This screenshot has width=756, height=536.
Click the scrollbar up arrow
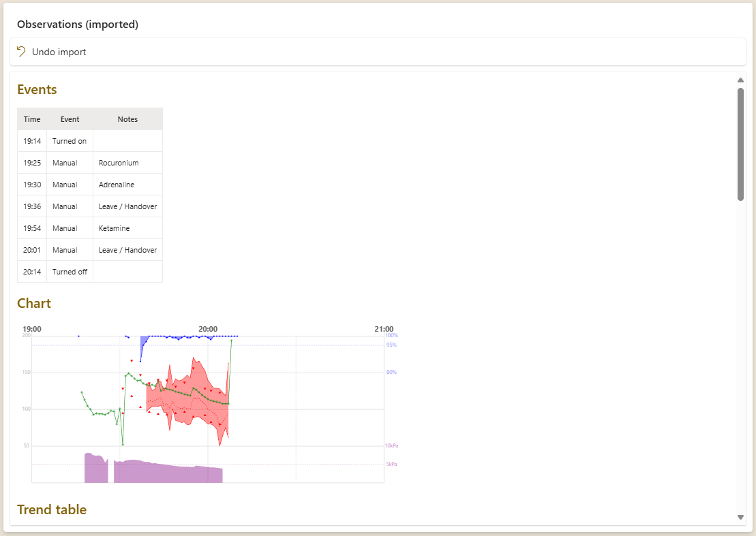740,80
